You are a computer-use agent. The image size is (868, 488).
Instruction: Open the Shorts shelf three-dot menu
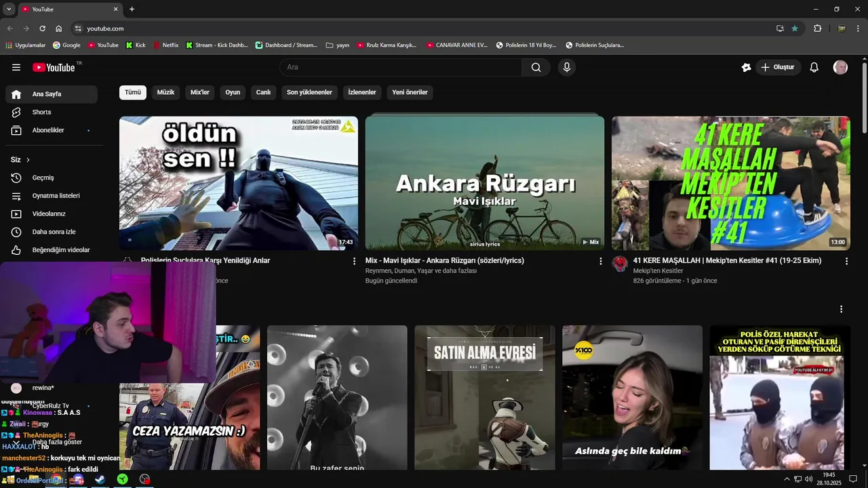click(841, 309)
